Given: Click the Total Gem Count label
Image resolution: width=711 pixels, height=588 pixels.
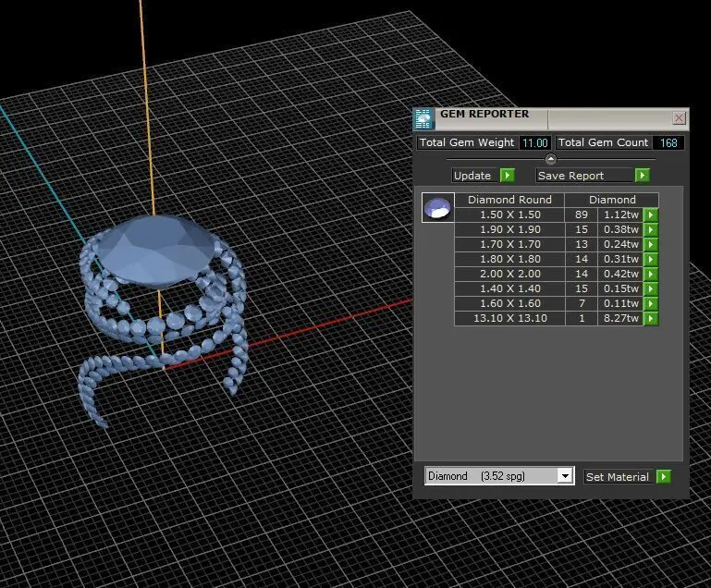Looking at the screenshot, I should pyautogui.click(x=603, y=142).
